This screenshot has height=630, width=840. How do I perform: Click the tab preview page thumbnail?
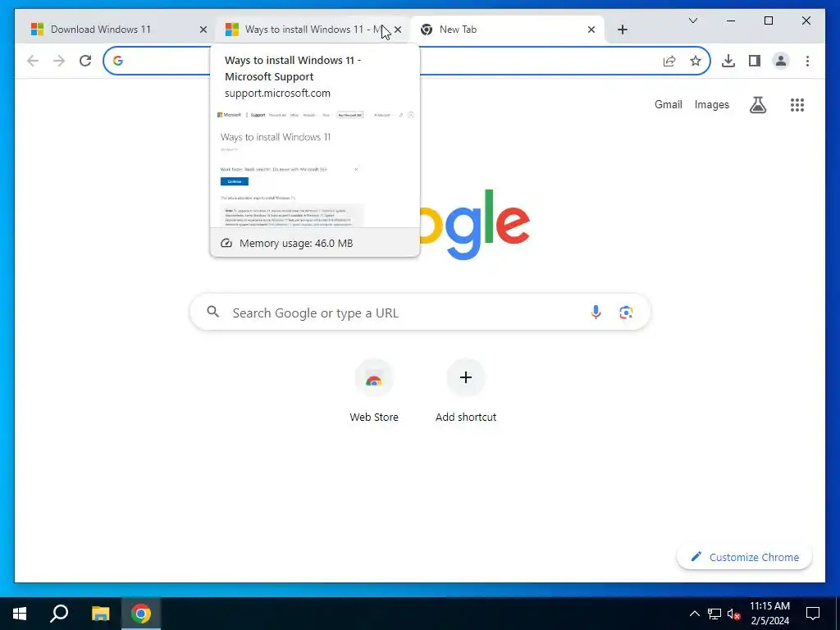click(315, 167)
